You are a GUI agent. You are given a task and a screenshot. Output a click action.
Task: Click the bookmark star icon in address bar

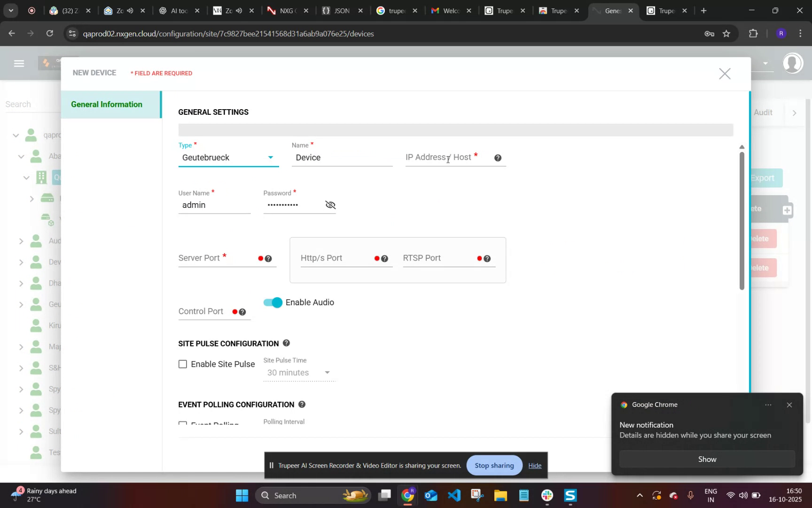726,33
